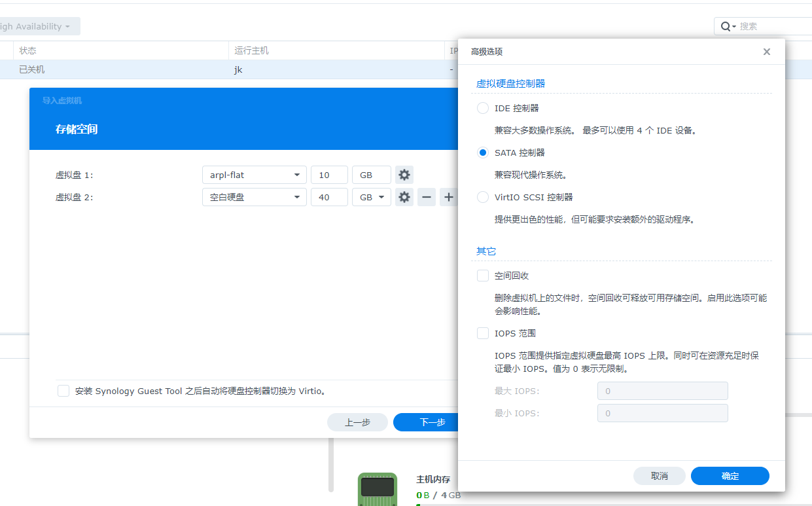This screenshot has width=812, height=506.
Task: Click 取消 button in advanced options
Action: coord(660,476)
